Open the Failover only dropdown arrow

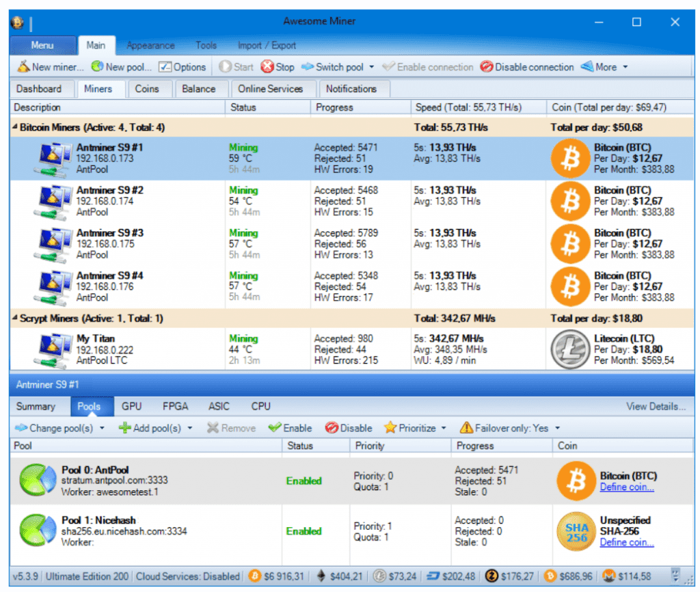click(x=558, y=428)
